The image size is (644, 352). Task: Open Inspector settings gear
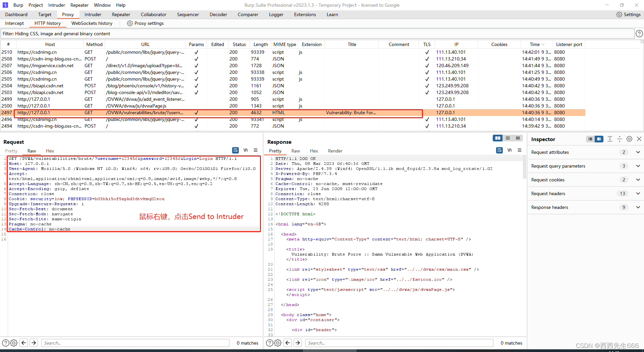coord(630,139)
